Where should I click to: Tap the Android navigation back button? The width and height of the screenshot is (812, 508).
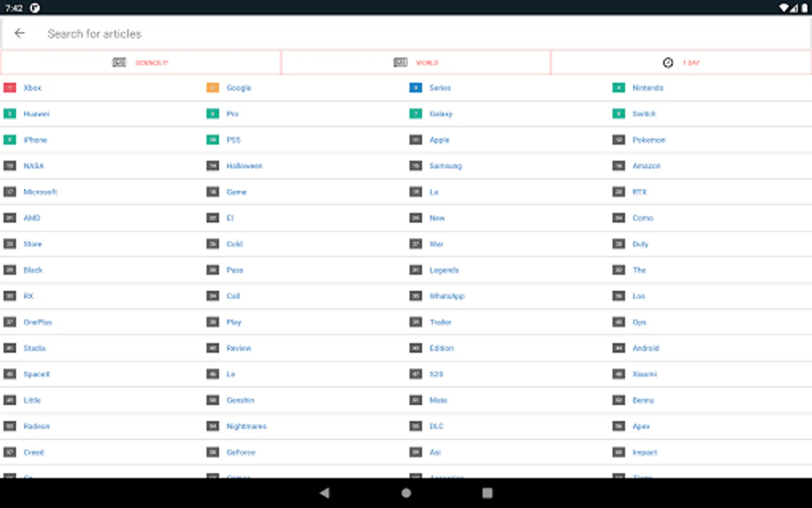[x=324, y=493]
